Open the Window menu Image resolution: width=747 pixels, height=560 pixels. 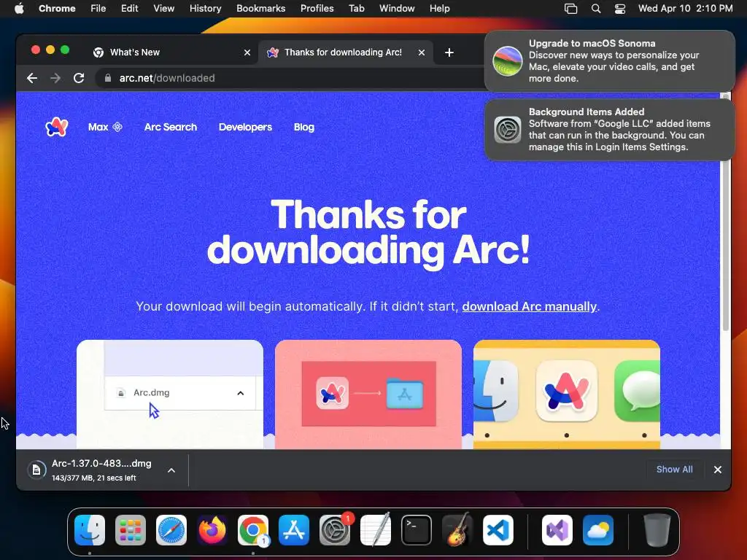(397, 8)
